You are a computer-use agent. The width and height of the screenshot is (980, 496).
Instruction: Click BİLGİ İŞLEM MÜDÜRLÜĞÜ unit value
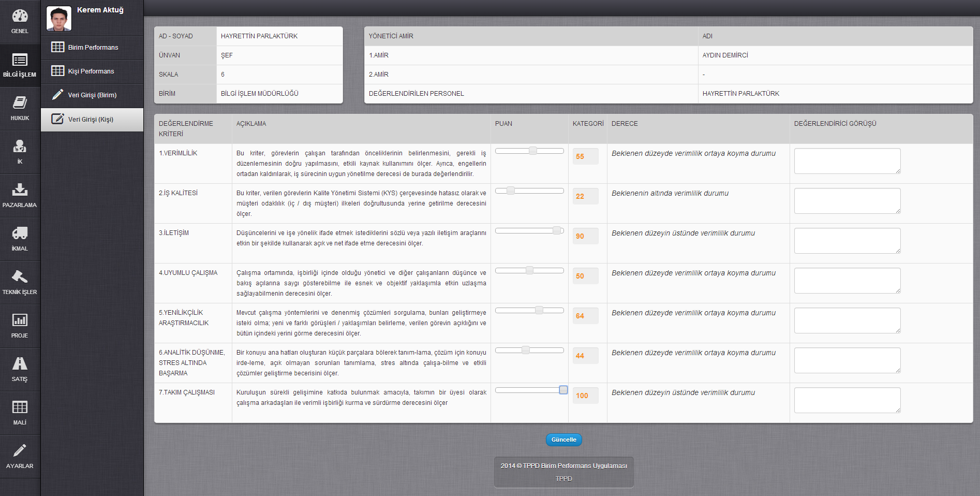(x=260, y=94)
